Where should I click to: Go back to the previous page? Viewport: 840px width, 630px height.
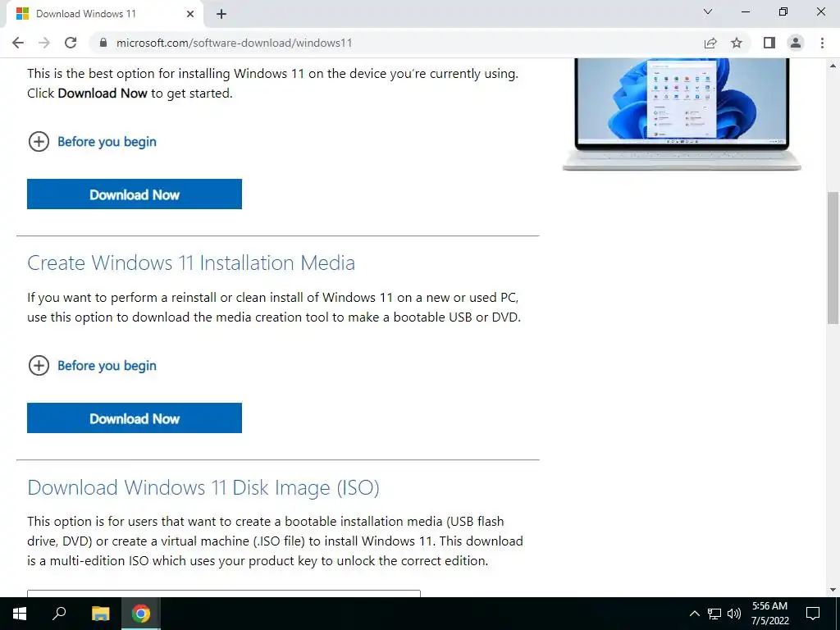pos(18,43)
